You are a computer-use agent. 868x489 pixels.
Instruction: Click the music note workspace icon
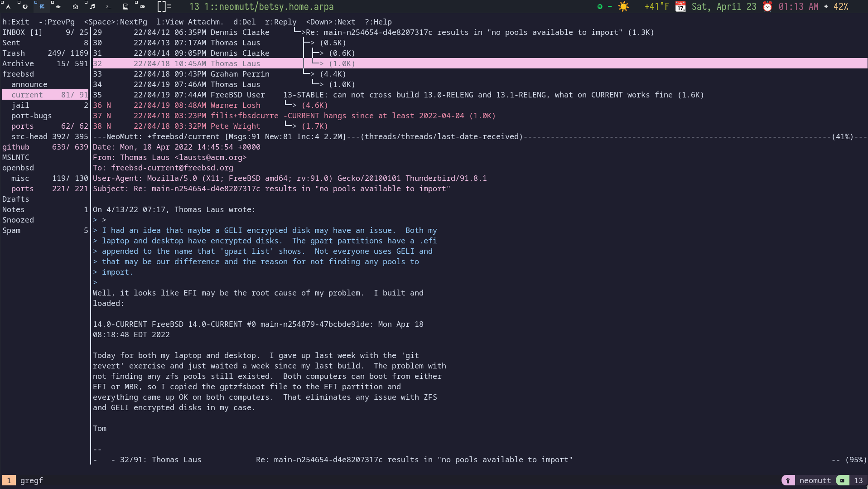click(x=92, y=7)
